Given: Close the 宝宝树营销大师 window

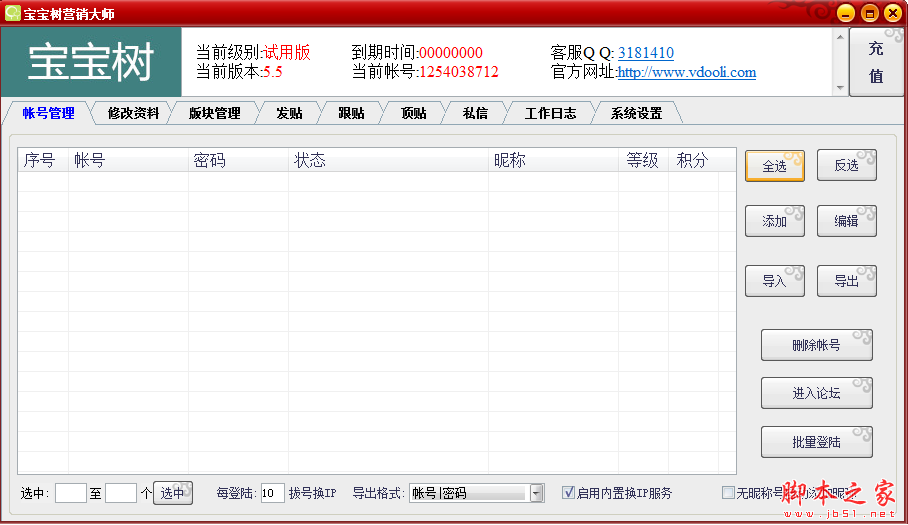Looking at the screenshot, I should click(x=893, y=13).
